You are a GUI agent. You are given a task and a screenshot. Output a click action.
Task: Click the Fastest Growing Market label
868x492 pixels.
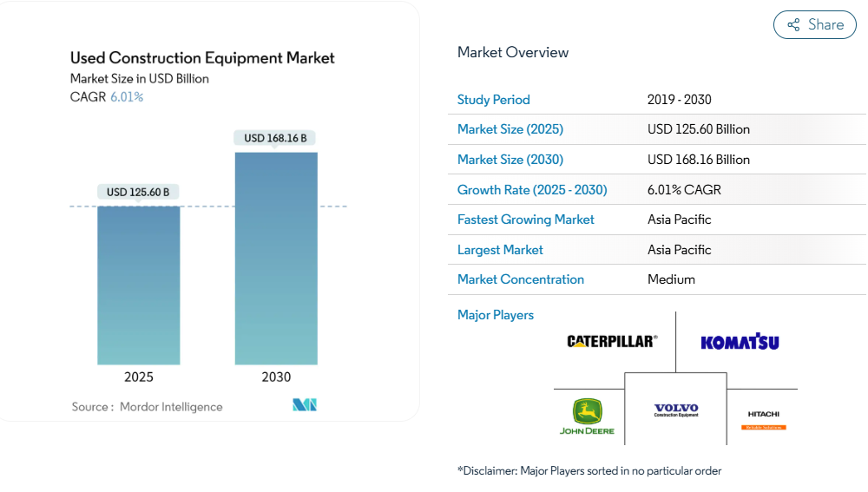[525, 220]
